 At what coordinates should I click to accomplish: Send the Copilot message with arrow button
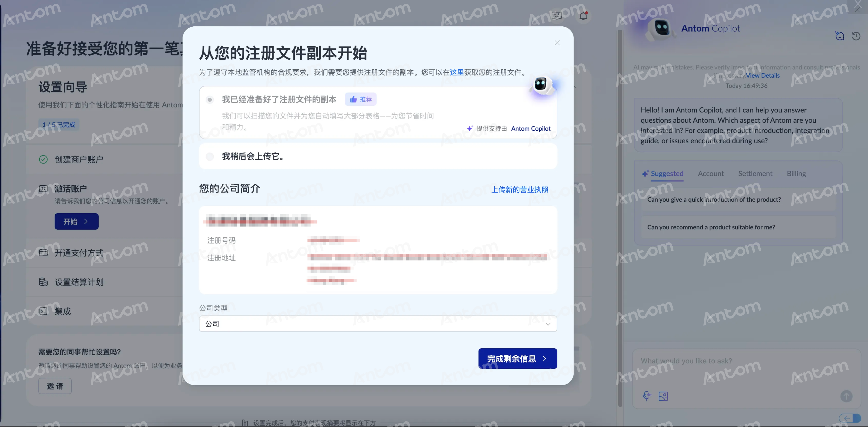pyautogui.click(x=846, y=396)
